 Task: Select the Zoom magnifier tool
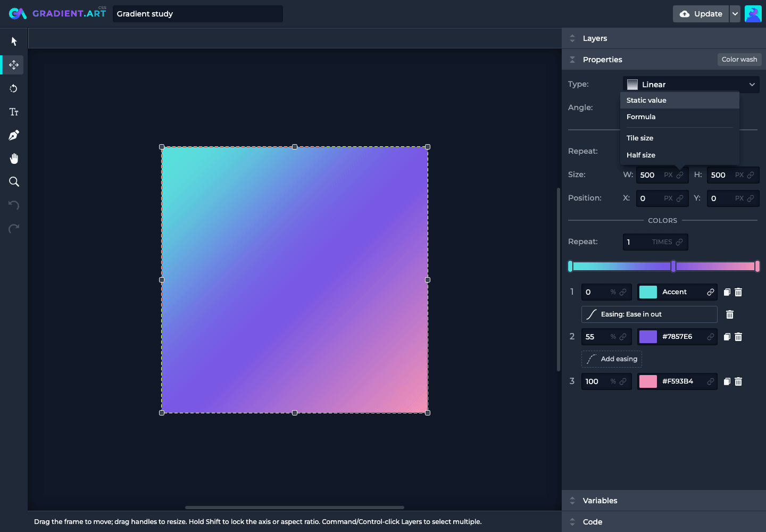point(14,182)
